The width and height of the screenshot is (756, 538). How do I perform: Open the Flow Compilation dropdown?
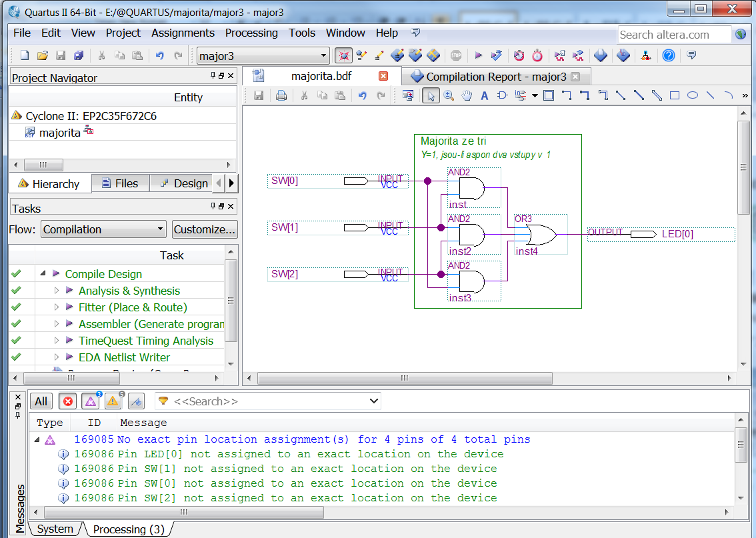103,229
